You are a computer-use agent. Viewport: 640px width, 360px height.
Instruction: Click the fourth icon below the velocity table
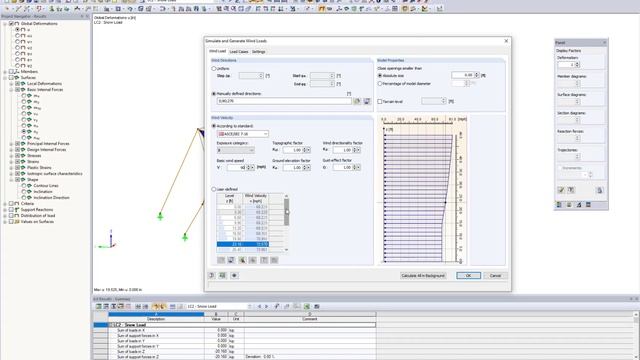[253, 260]
